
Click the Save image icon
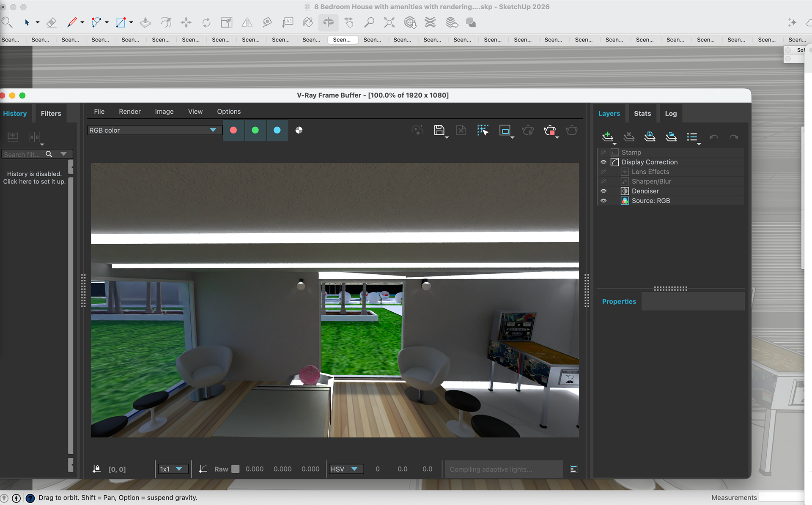439,130
